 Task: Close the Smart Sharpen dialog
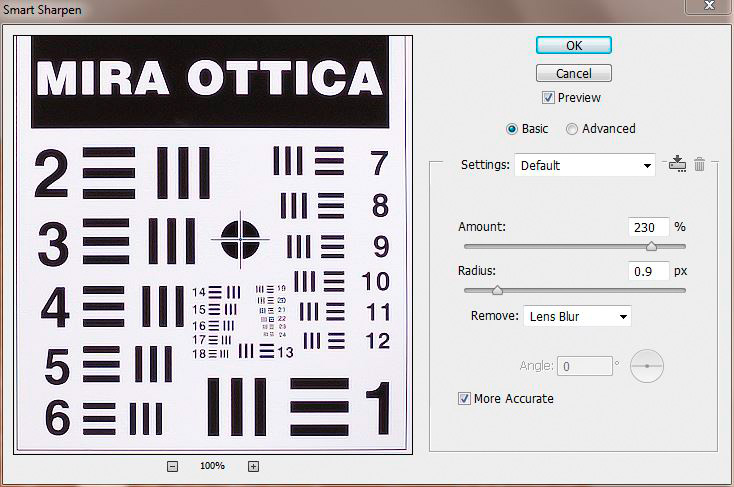click(709, 6)
